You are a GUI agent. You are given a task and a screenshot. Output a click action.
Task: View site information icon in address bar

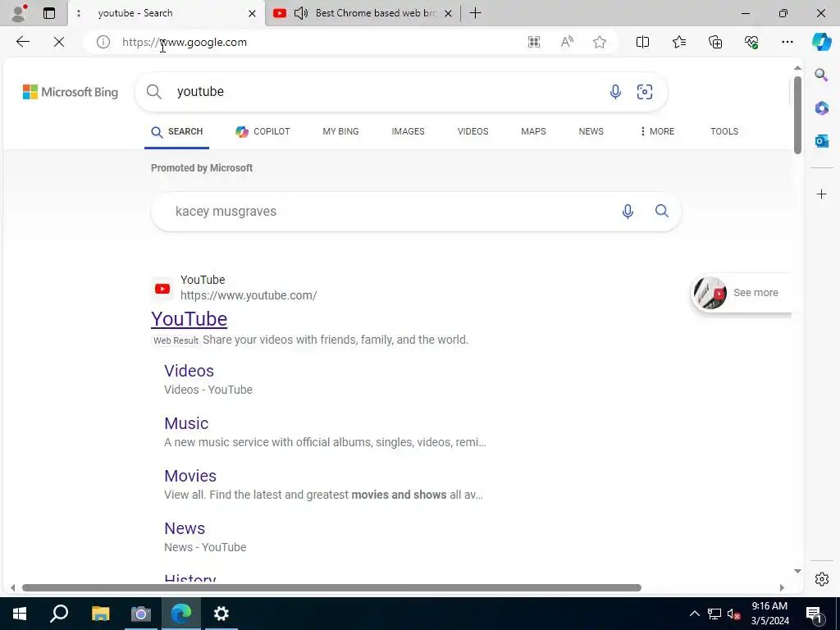tap(103, 42)
